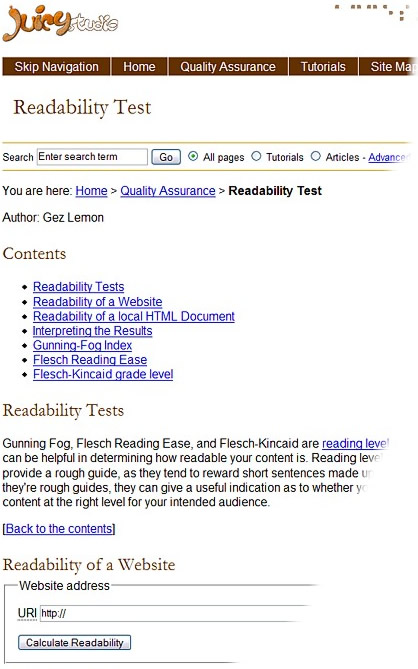Follow the Quality Assurance breadcrumb link
This screenshot has width=418, height=669.
tap(168, 191)
